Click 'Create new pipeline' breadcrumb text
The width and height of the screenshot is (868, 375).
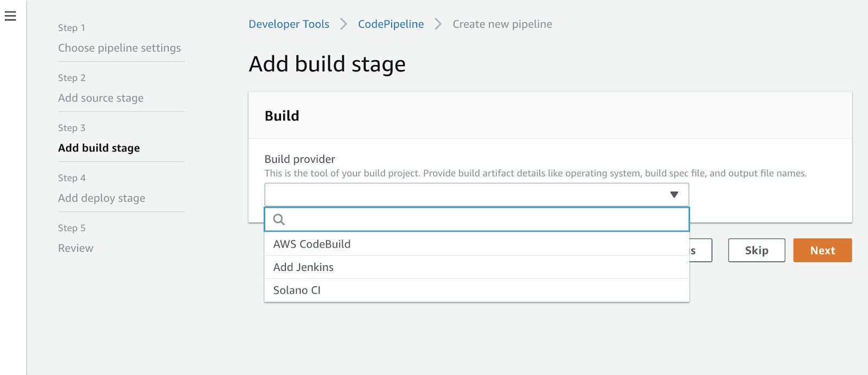[x=502, y=24]
